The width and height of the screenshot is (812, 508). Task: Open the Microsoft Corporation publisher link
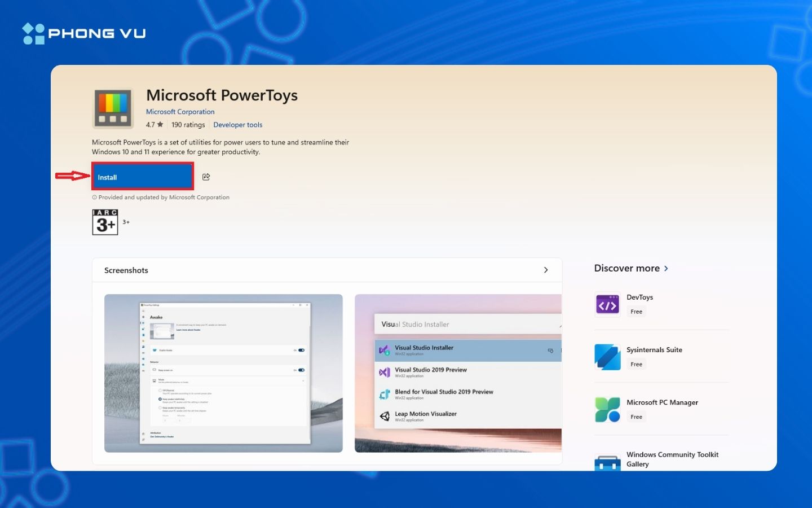(x=180, y=112)
